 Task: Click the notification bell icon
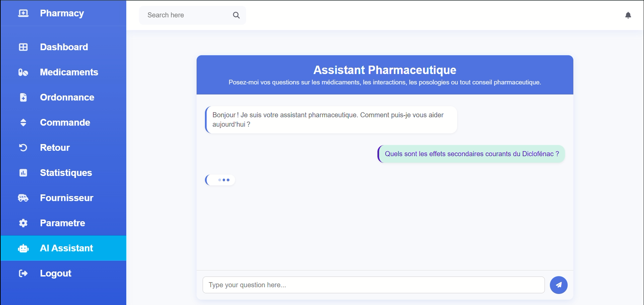[x=628, y=15]
